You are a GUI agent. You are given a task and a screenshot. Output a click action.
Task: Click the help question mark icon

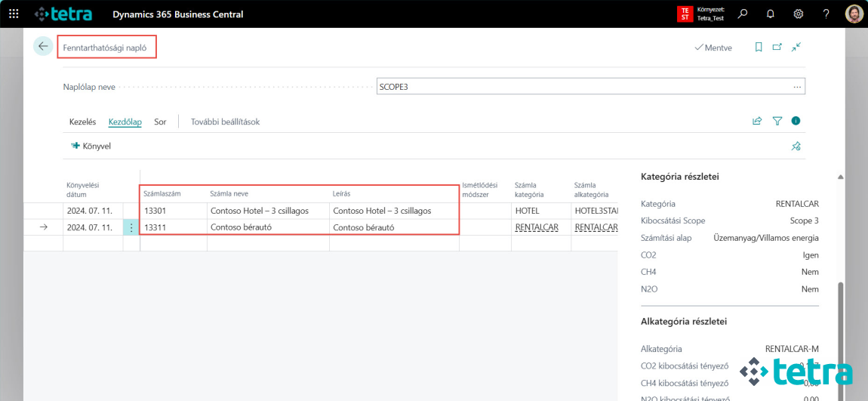point(826,14)
